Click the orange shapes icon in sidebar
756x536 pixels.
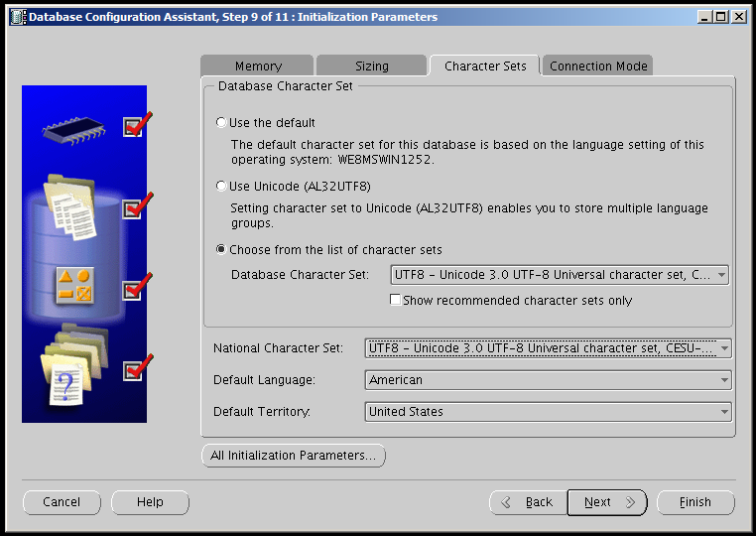[74, 286]
